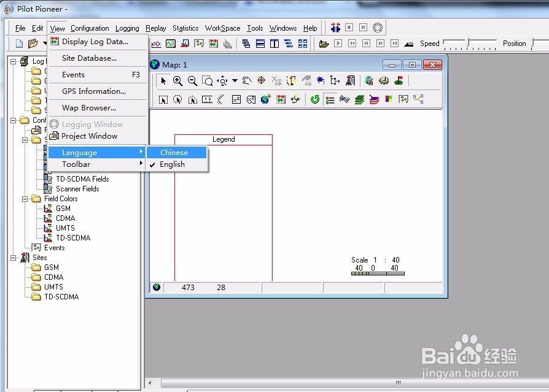Activate the zoom out magnifier tool
The image size is (549, 392).
click(192, 81)
